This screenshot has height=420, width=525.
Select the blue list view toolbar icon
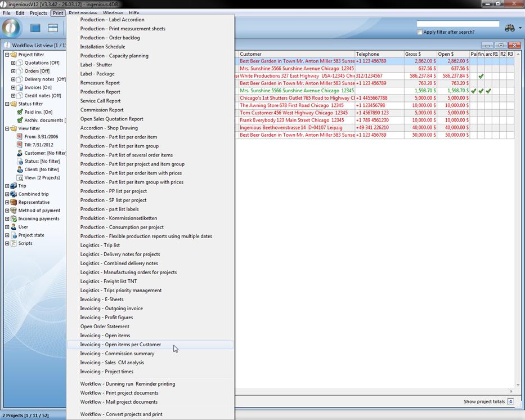click(35, 28)
